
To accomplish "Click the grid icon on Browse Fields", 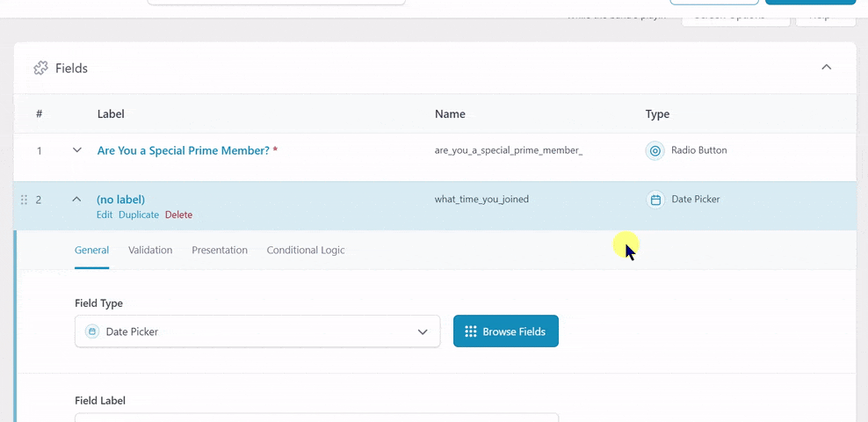I will tap(471, 331).
